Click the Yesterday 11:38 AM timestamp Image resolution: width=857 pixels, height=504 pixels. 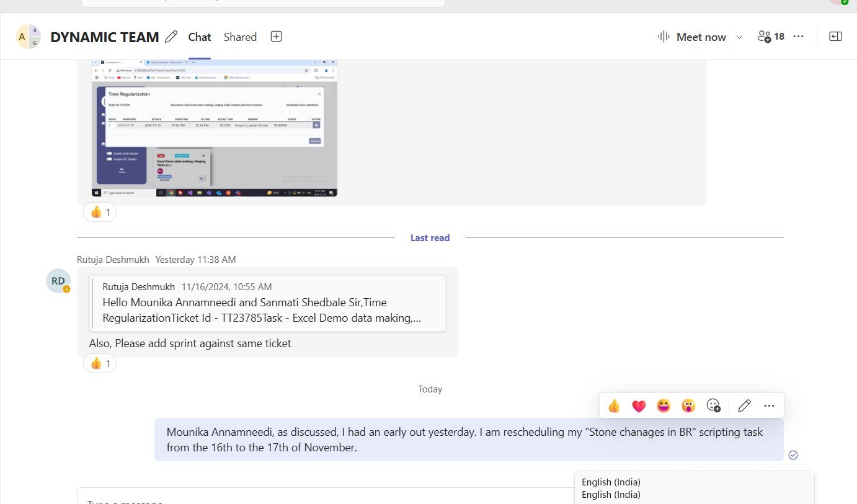(195, 260)
